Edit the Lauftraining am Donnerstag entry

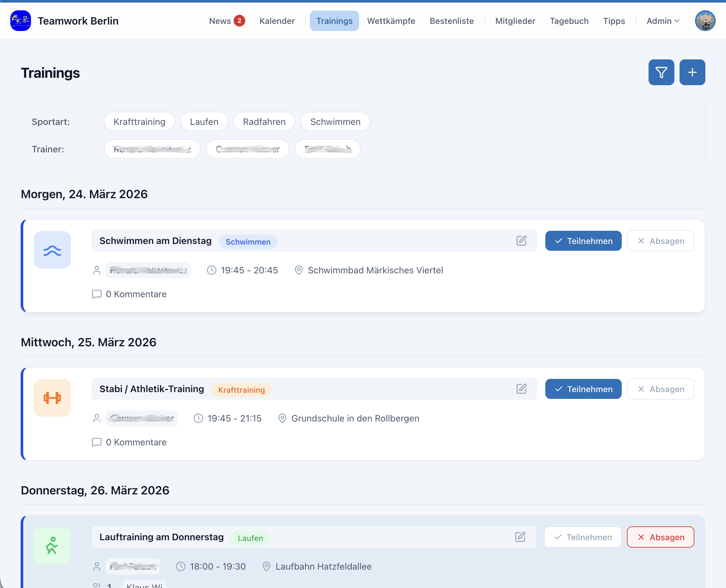[520, 536]
